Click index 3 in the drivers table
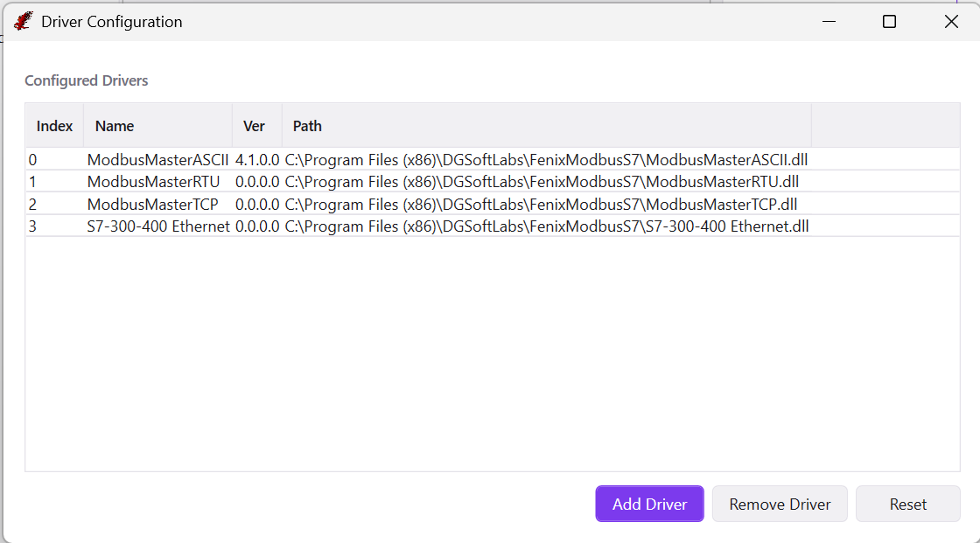This screenshot has height=543, width=980. point(32,226)
